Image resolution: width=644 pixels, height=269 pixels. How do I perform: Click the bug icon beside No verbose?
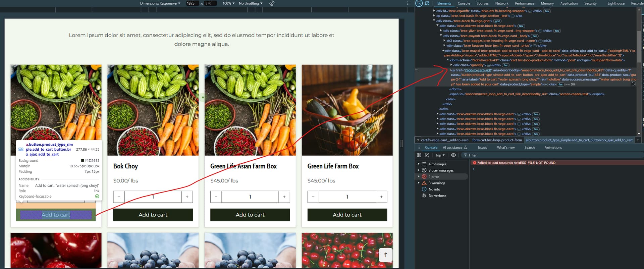pos(424,196)
